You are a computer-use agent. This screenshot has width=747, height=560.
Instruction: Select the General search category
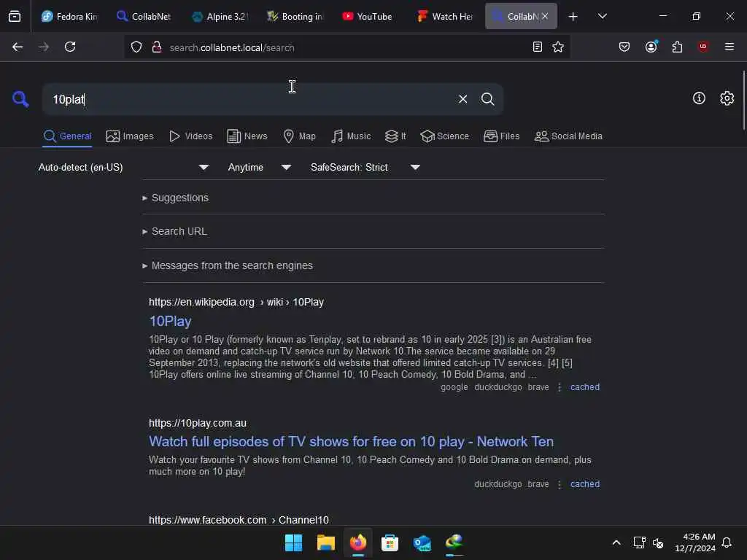(67, 136)
